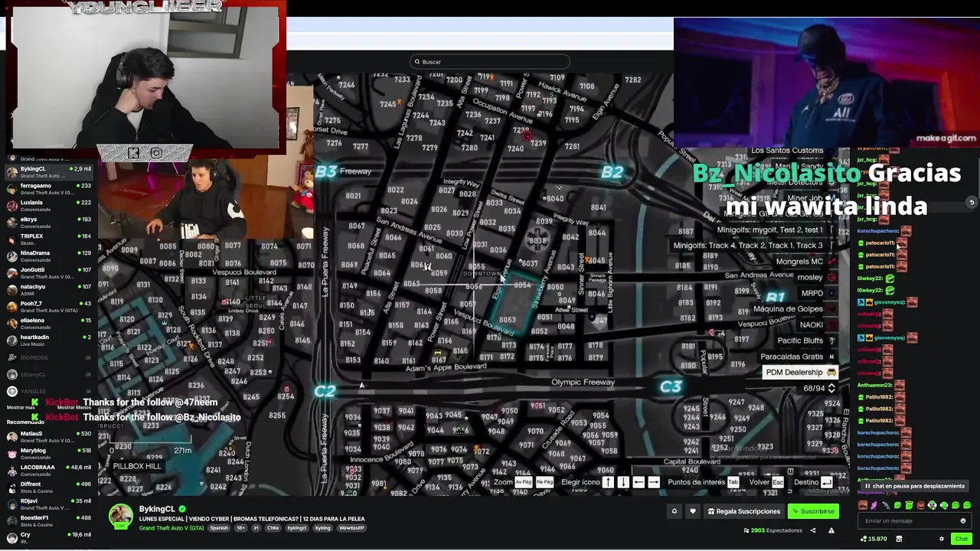The height and width of the screenshot is (551, 980).
Task: Click the Instagram icon under webcam
Action: [156, 153]
